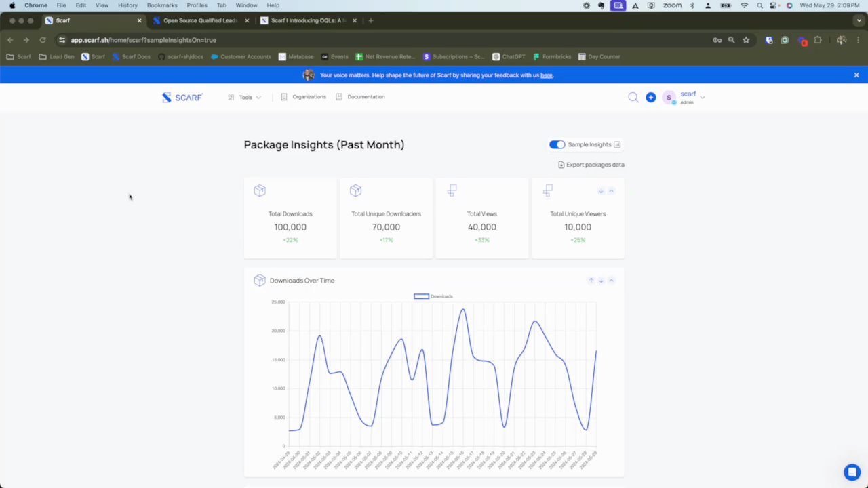Move Downloads Over Time chart up arrow
Screen dimensions: 868x488
point(591,280)
